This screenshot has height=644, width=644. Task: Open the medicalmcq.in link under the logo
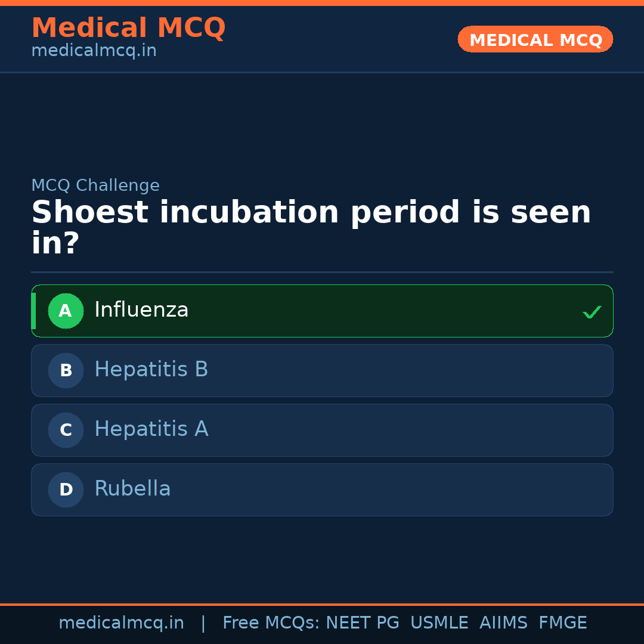(94, 51)
